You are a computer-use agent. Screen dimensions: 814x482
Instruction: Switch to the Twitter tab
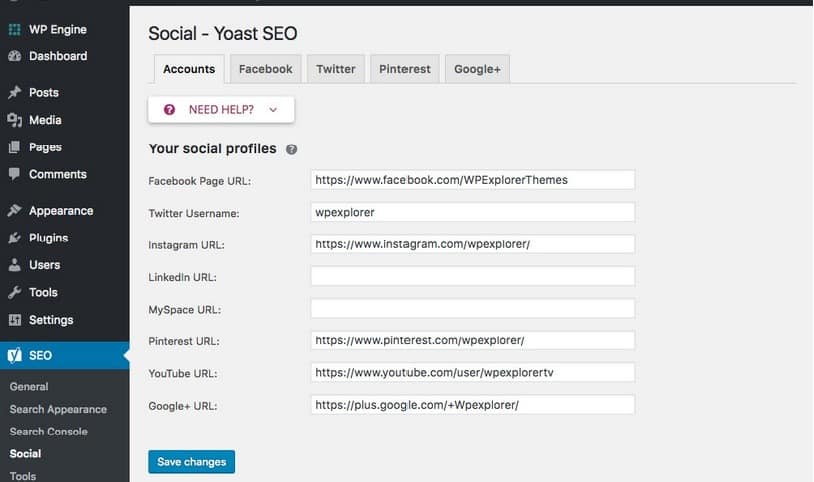336,69
